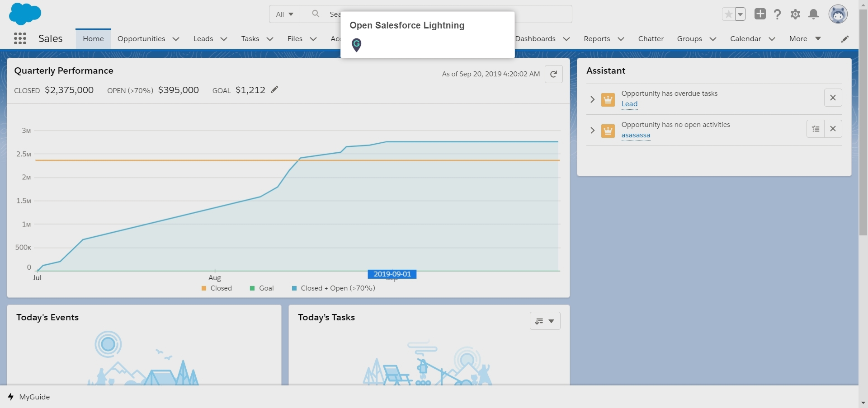Toggle the Goal legend swatch

(252, 288)
